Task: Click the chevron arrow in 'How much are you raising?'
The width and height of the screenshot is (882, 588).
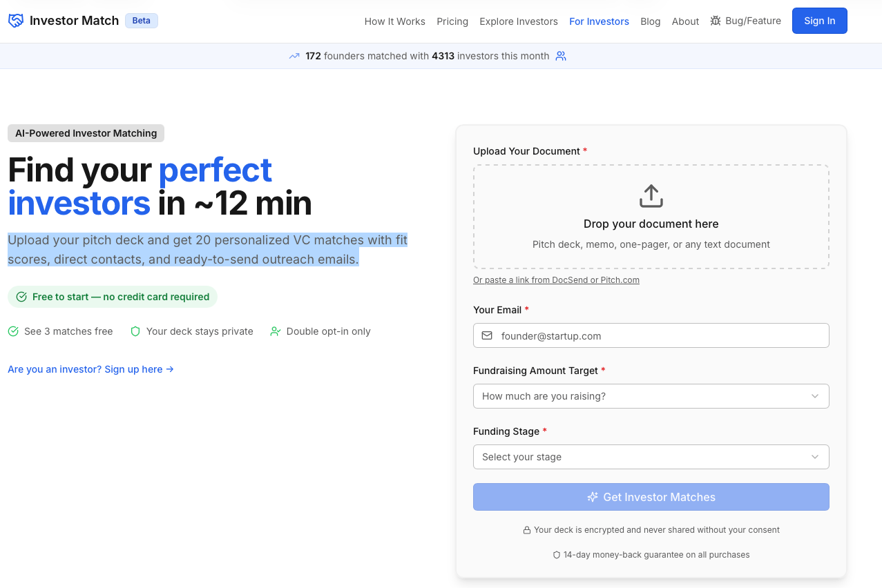Action: pyautogui.click(x=815, y=396)
